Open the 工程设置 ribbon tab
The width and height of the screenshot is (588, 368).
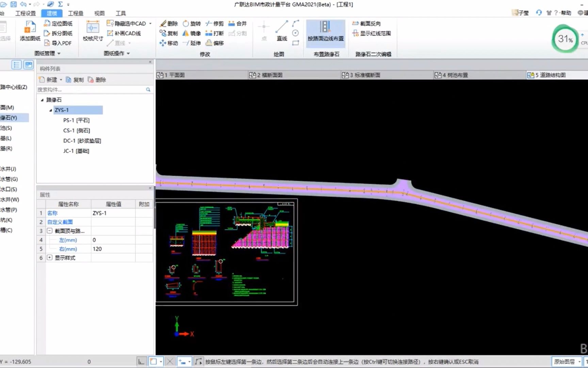click(x=26, y=13)
